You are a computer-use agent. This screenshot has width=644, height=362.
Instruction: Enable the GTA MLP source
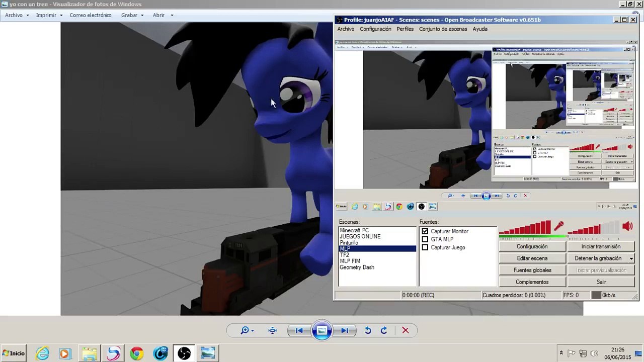click(x=425, y=239)
